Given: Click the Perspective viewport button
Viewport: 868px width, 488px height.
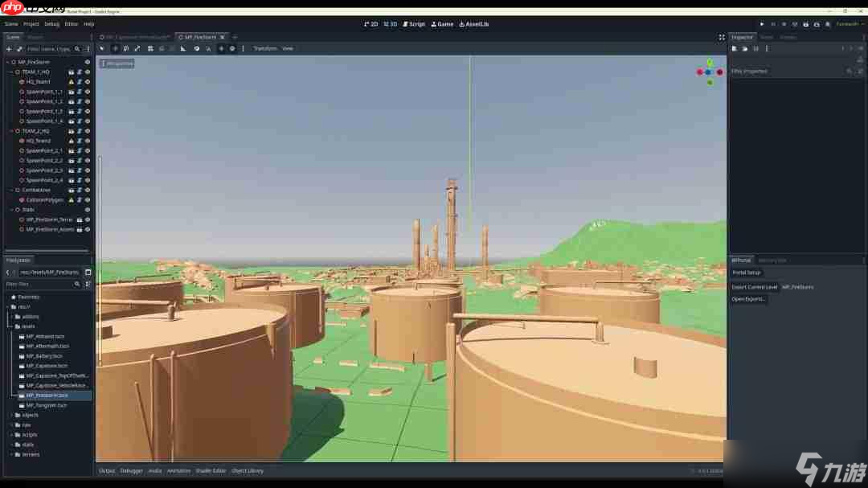Looking at the screenshot, I should pyautogui.click(x=117, y=64).
